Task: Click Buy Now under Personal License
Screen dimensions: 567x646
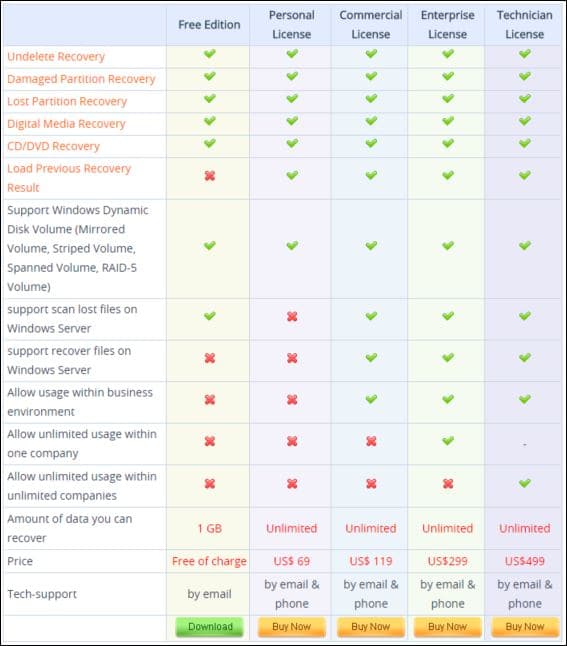Action: pos(292,627)
